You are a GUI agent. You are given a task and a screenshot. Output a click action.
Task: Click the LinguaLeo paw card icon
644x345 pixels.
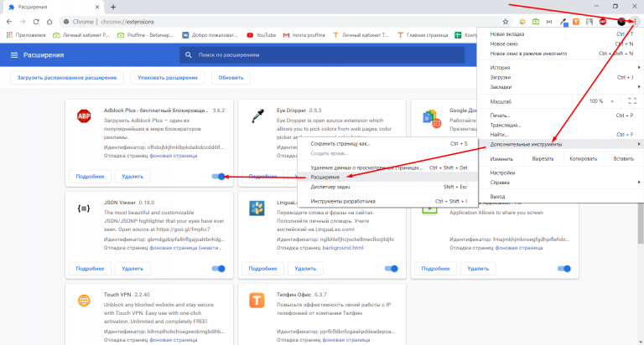pos(257,209)
